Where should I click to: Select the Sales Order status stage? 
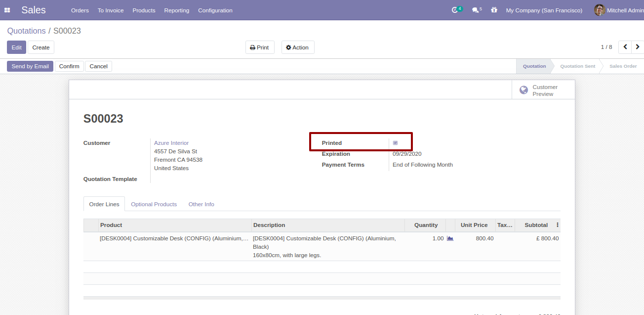[x=623, y=66]
